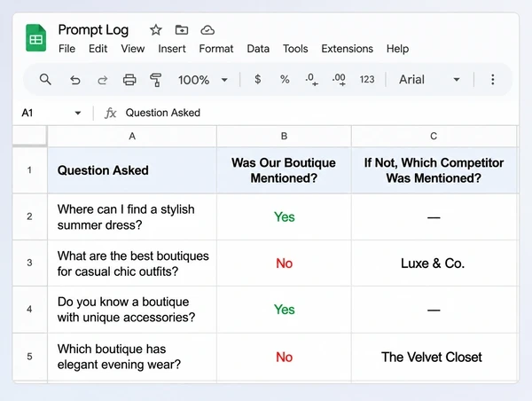Open the Arial font dropdown
The width and height of the screenshot is (532, 401).
429,80
